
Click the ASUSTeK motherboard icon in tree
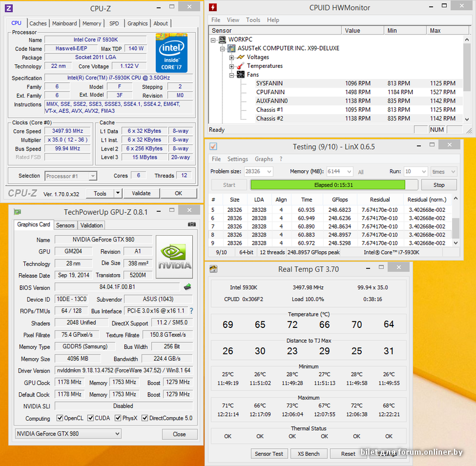point(231,48)
